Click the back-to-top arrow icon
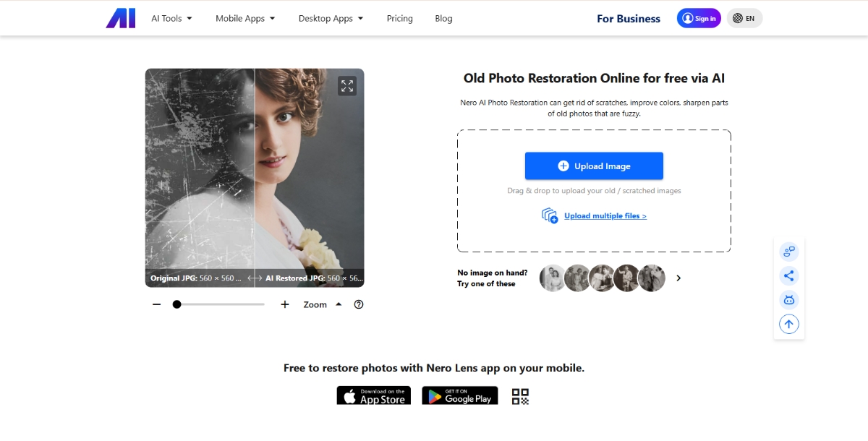 click(789, 324)
